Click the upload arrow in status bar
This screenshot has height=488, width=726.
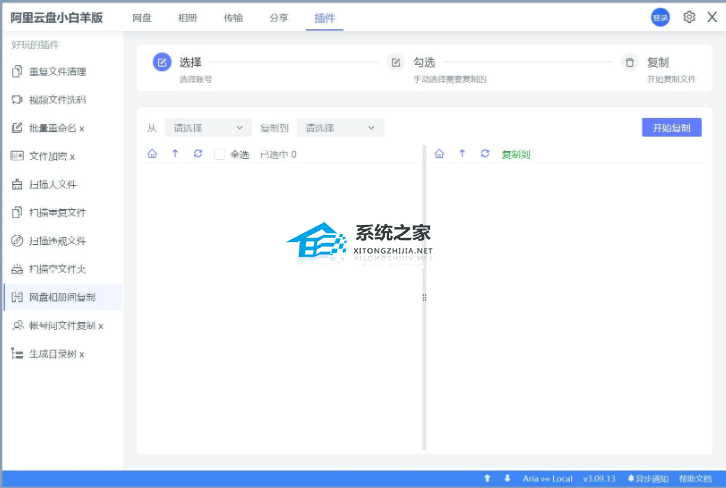coord(487,478)
